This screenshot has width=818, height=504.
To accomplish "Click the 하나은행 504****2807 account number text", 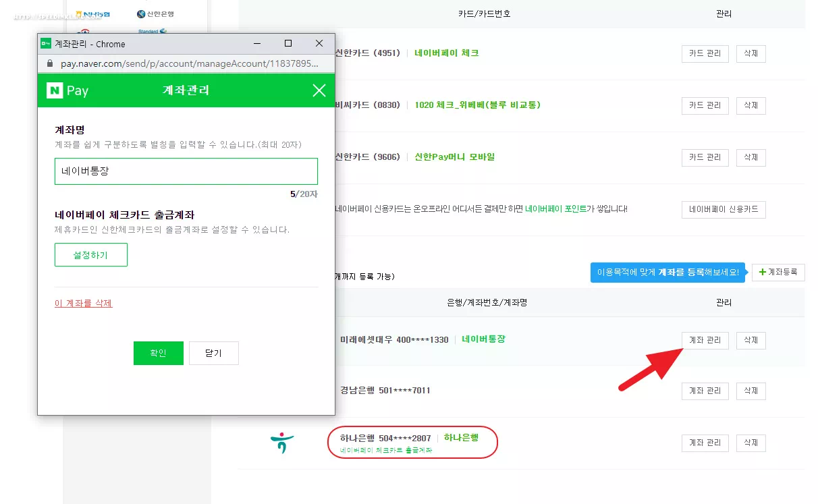I will 385,438.
